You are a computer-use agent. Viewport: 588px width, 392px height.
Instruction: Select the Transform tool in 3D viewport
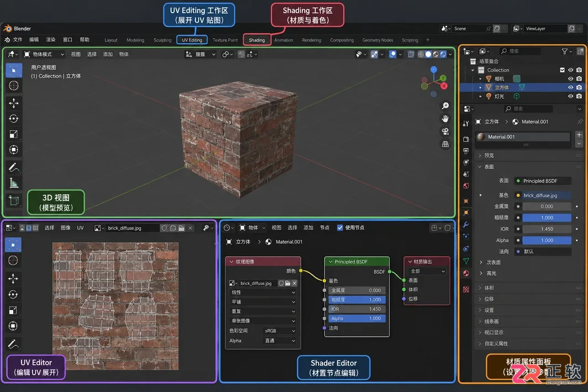pos(13,150)
